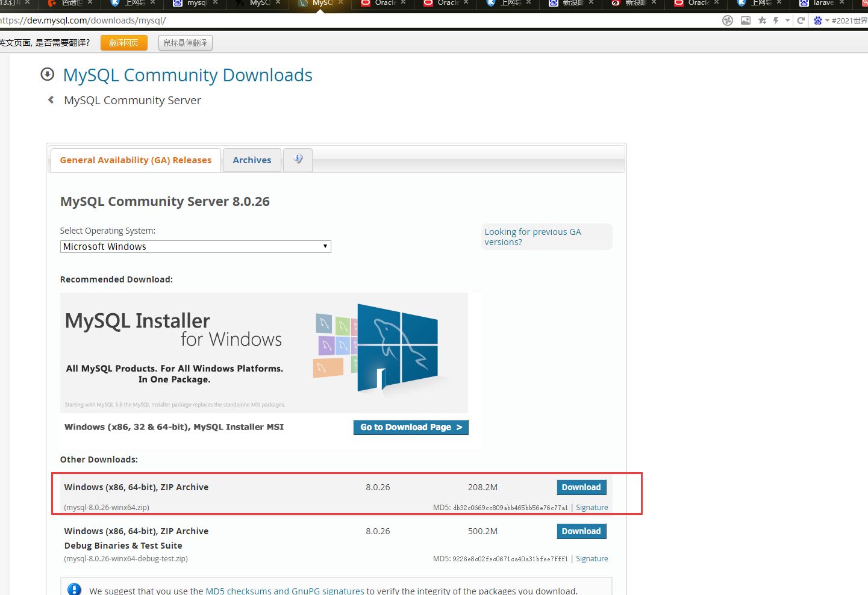The width and height of the screenshot is (868, 595).
Task: Go back via MySQL Community Server link
Action: (x=133, y=100)
